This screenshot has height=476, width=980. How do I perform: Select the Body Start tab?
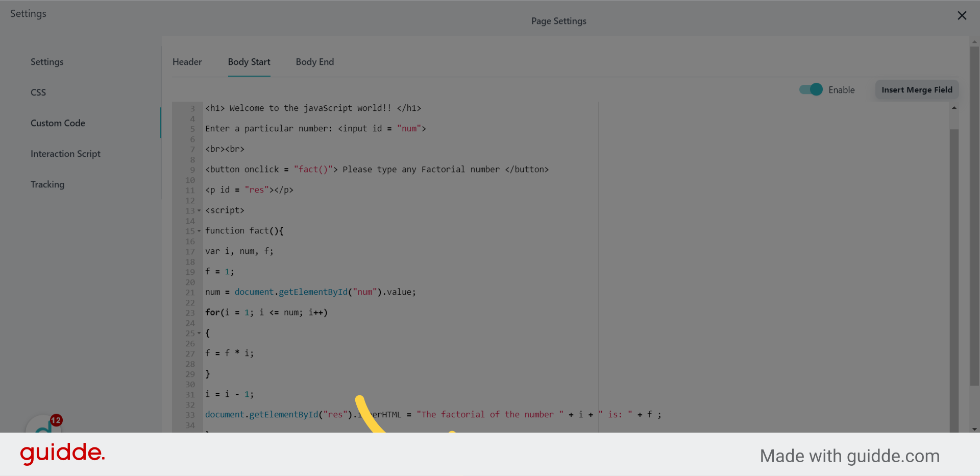point(249,62)
